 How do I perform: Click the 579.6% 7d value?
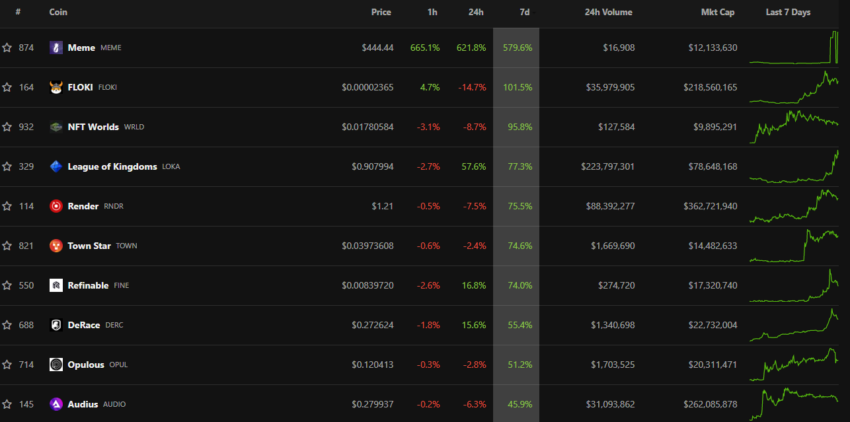[x=517, y=48]
